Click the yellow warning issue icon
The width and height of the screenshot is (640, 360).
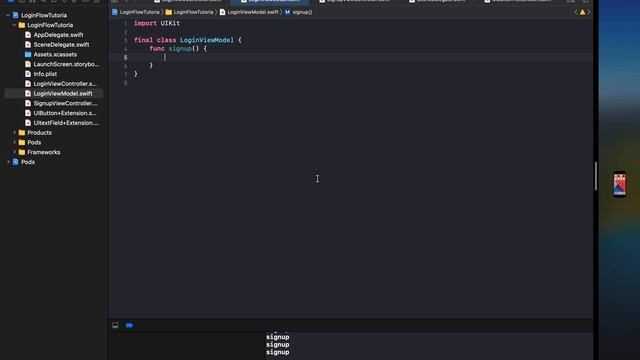[x=582, y=12]
